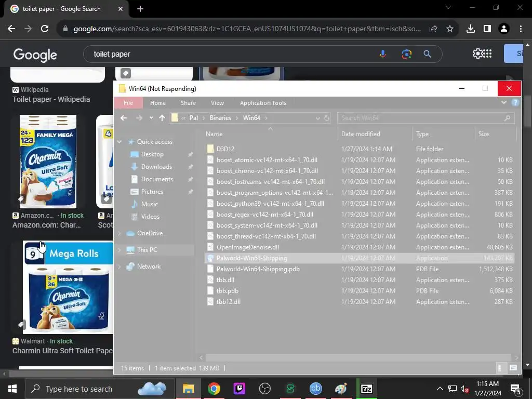The width and height of the screenshot is (532, 399).
Task: Expand the hidden path chevron before Pal
Action: point(183,118)
